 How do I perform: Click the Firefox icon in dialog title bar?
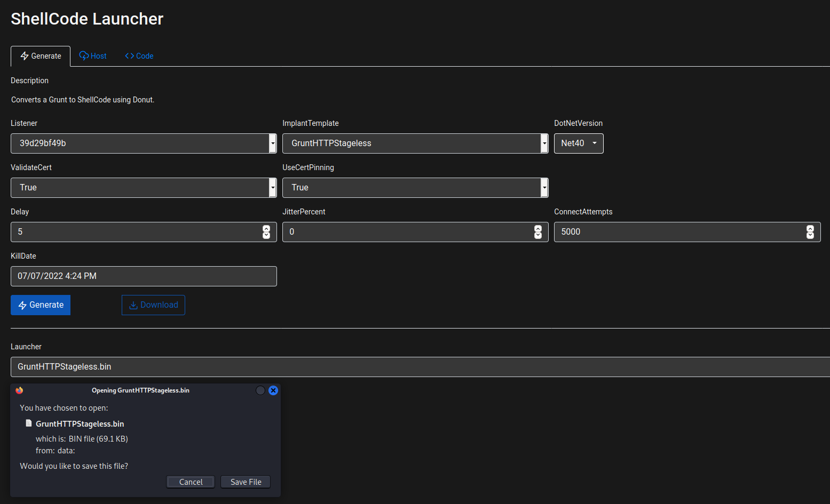[19, 390]
